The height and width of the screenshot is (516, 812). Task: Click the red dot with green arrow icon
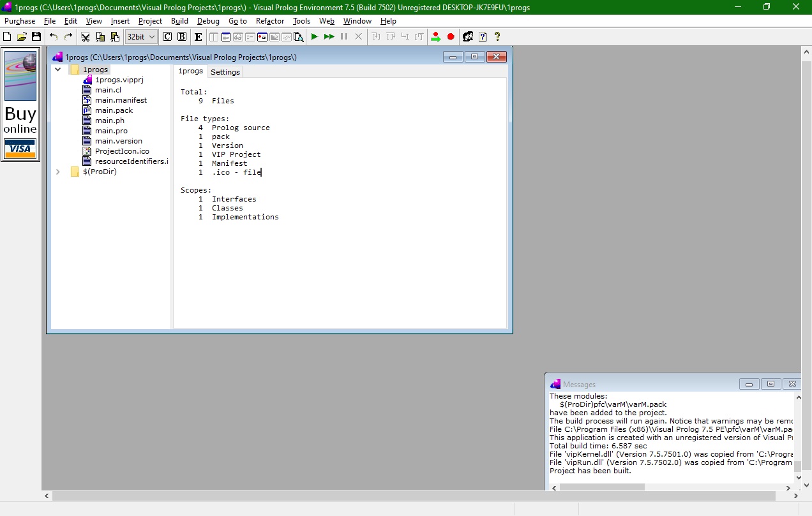(x=435, y=37)
